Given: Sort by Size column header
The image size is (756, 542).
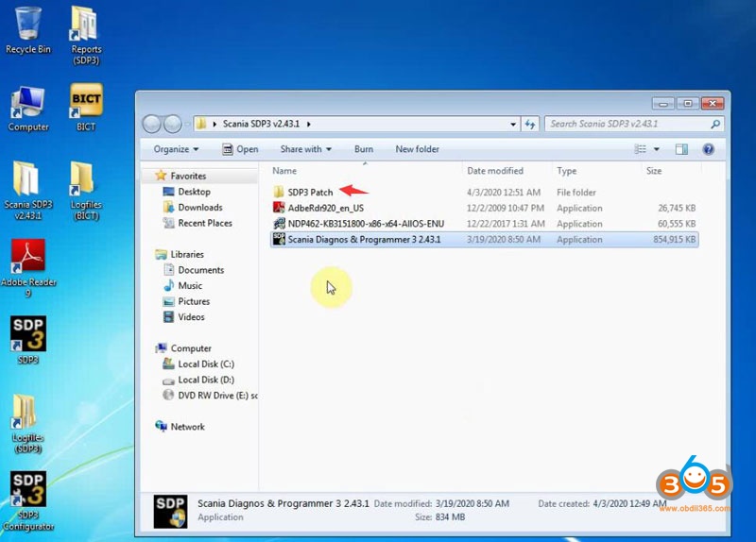Looking at the screenshot, I should click(x=654, y=171).
